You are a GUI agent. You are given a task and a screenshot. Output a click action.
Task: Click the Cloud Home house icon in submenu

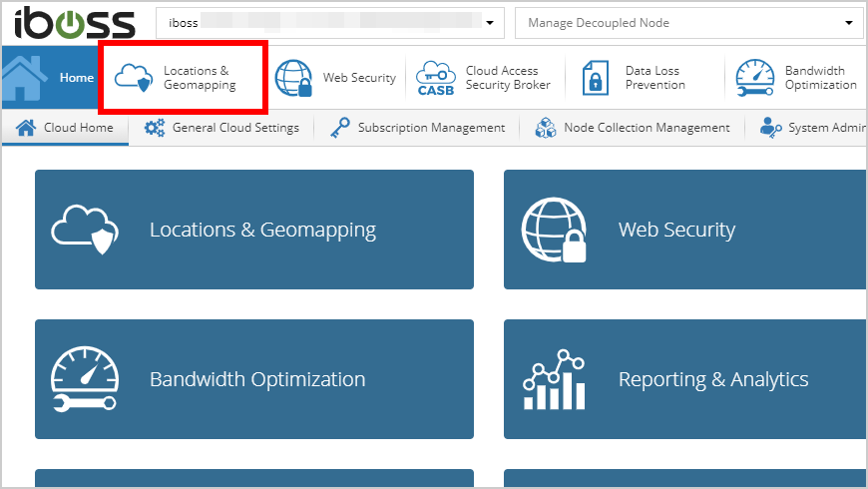click(26, 128)
